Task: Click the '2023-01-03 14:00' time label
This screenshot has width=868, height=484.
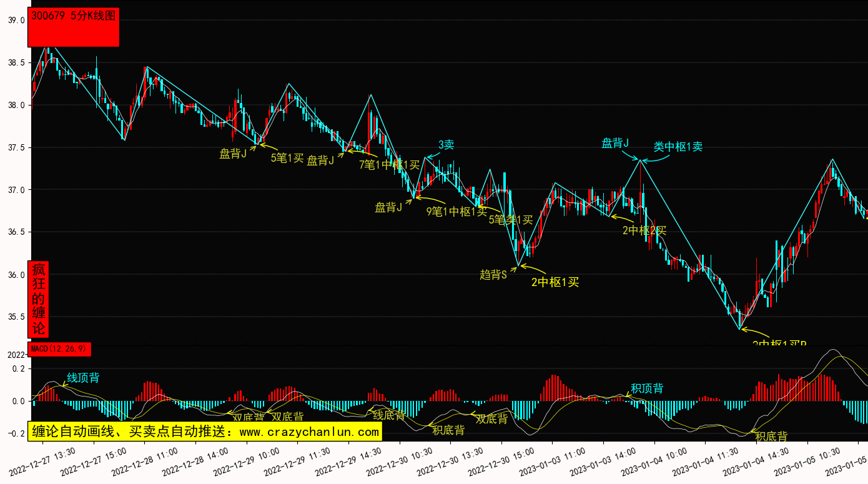Action: 603,462
